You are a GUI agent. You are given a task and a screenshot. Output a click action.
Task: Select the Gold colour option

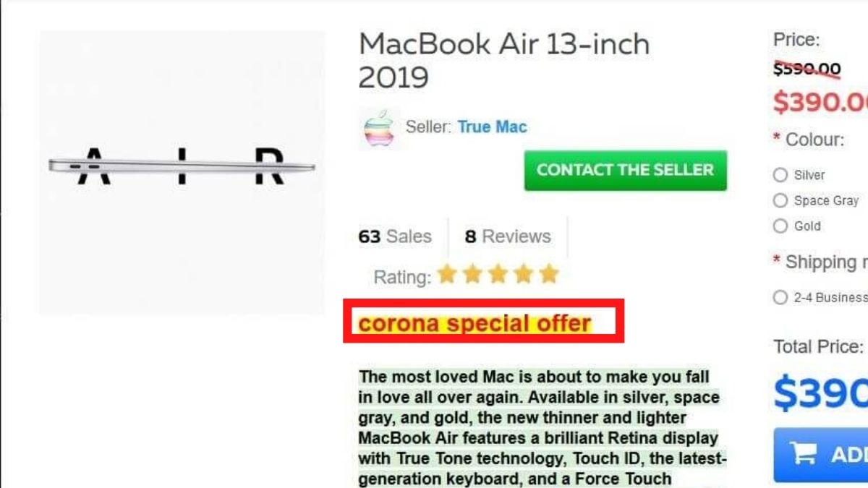[x=781, y=226]
